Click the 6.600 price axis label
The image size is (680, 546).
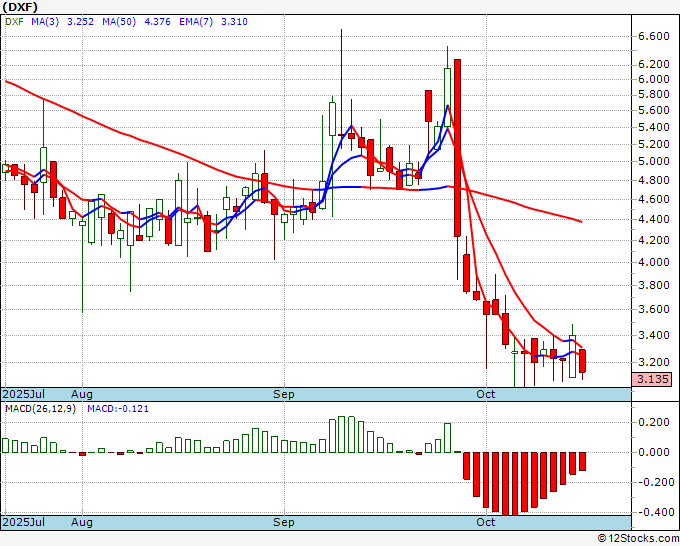point(654,36)
